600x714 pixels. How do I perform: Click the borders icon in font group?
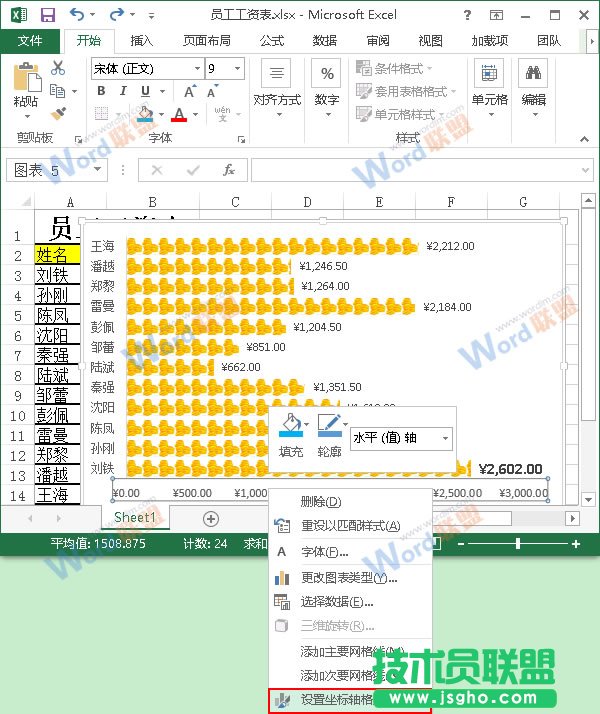101,113
